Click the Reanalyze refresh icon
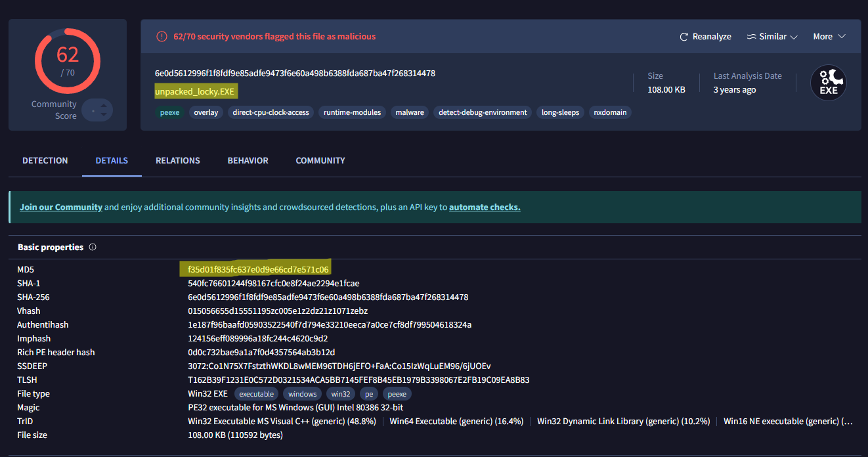The height and width of the screenshot is (457, 868). pos(684,37)
